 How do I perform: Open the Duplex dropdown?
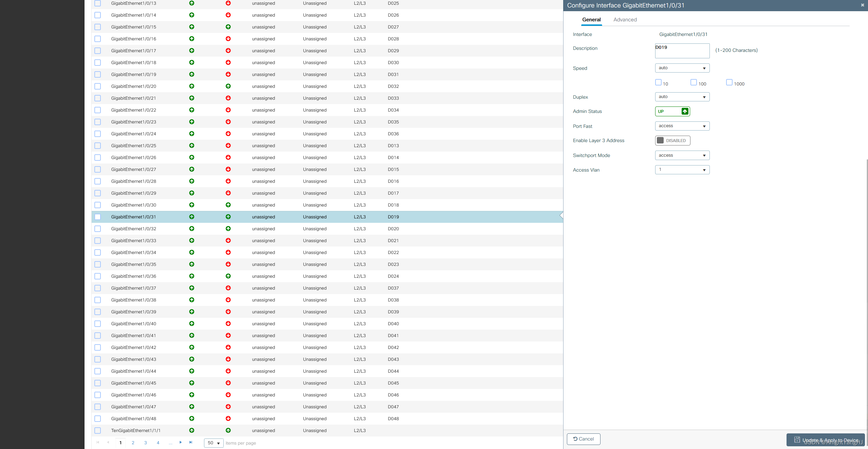(x=682, y=97)
